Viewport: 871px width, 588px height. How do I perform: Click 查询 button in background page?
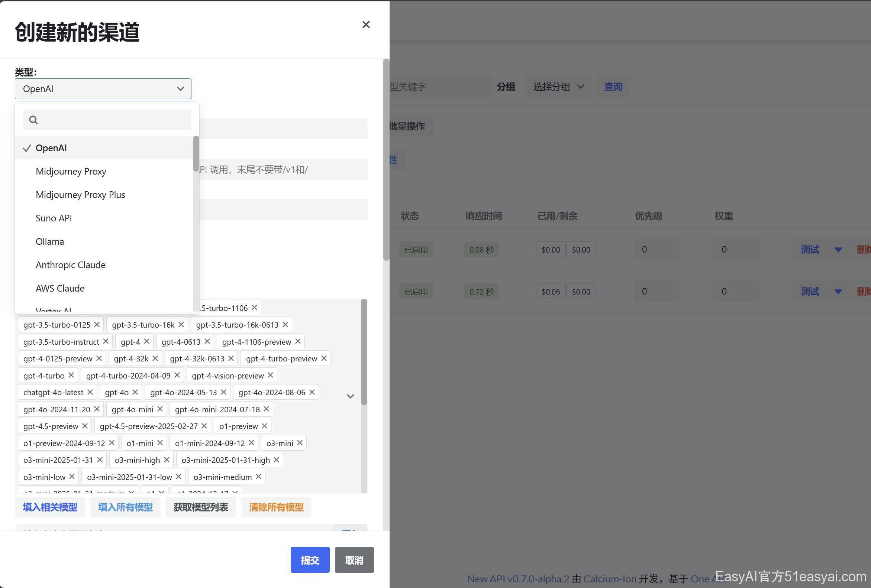tap(613, 87)
